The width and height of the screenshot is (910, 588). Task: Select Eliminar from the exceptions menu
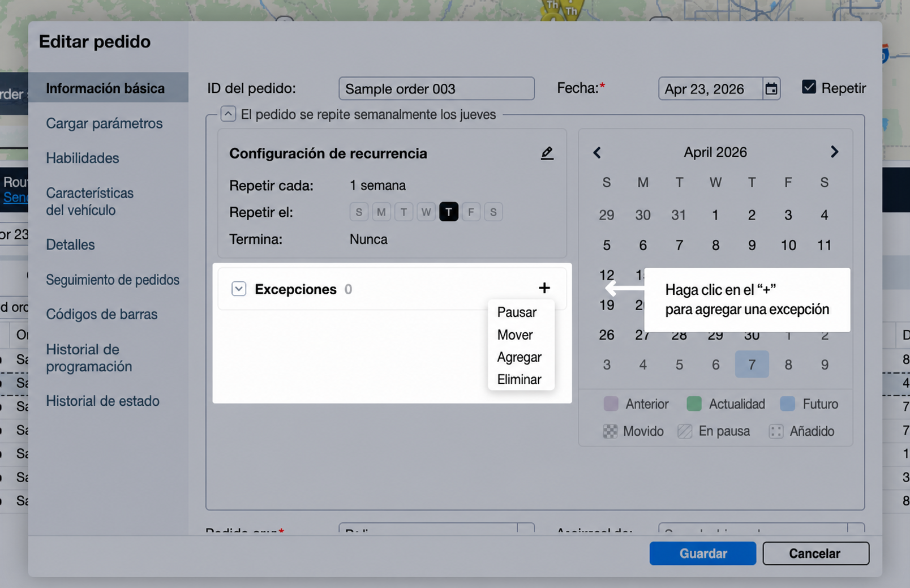[x=519, y=379]
